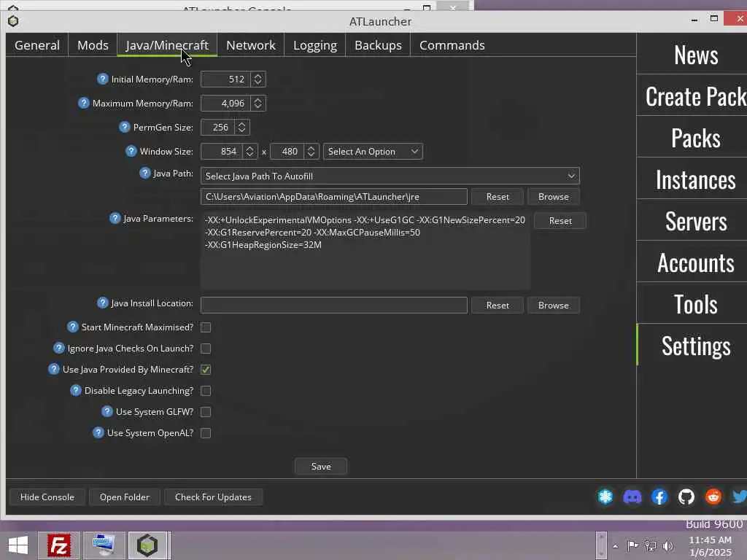Click help icon beside Start Minecraft Maximised
The height and width of the screenshot is (560, 747).
[x=72, y=327]
